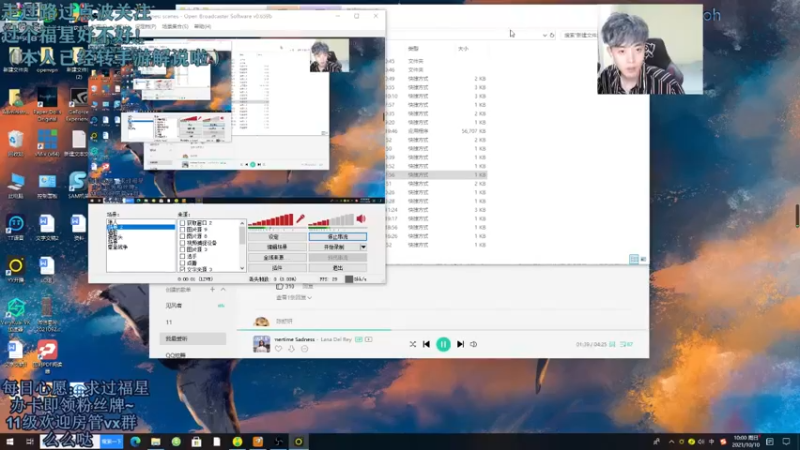The height and width of the screenshot is (450, 800).
Task: Pause the Summertime Sadness playback
Action: pos(443,344)
